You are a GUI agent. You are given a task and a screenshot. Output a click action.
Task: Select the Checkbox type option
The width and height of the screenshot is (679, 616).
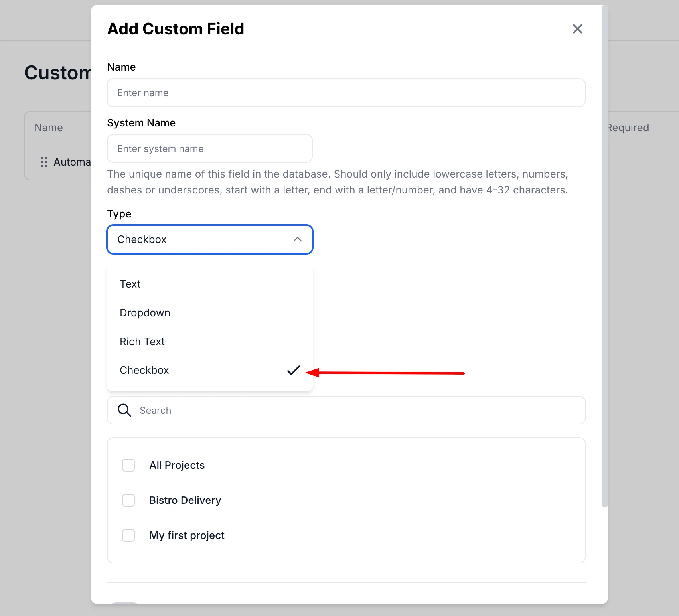coord(144,370)
